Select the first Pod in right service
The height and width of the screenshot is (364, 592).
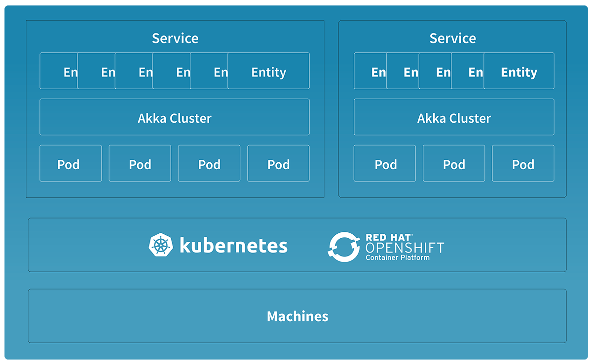(x=385, y=163)
